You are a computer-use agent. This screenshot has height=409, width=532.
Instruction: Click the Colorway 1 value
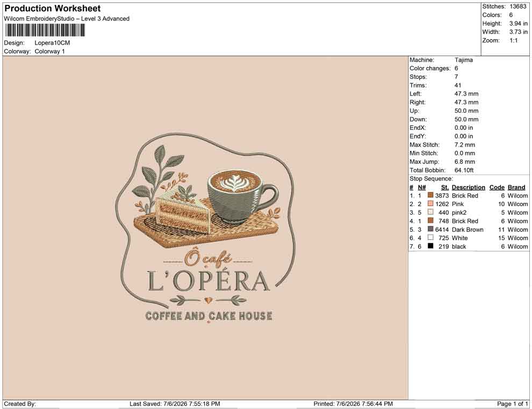(x=49, y=52)
